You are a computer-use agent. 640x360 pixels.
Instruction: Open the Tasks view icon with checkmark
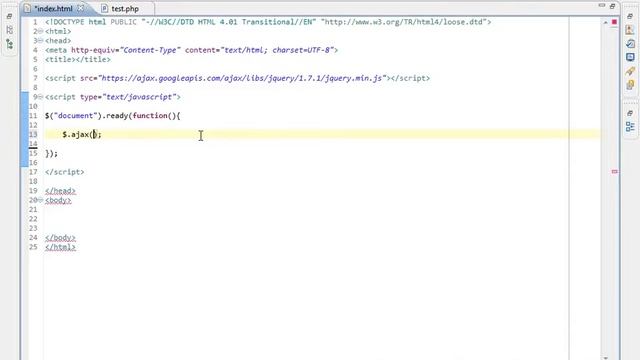[630, 43]
